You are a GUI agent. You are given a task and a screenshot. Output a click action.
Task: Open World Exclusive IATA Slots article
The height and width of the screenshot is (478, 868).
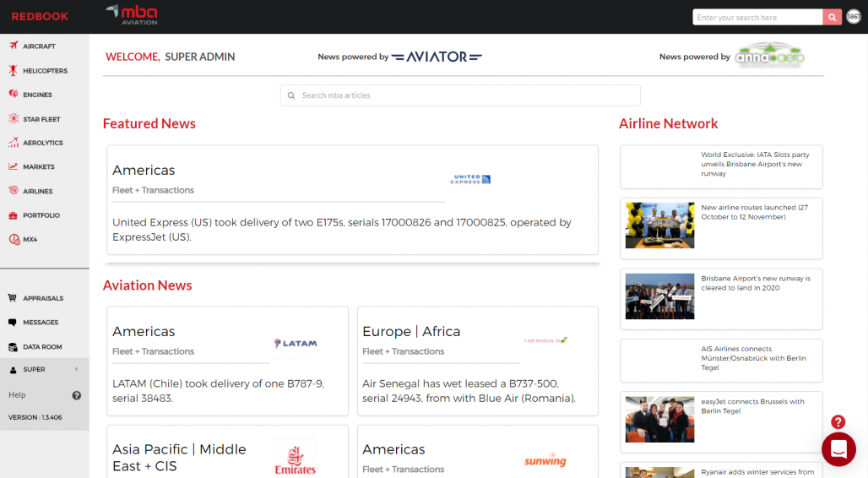[721, 166]
